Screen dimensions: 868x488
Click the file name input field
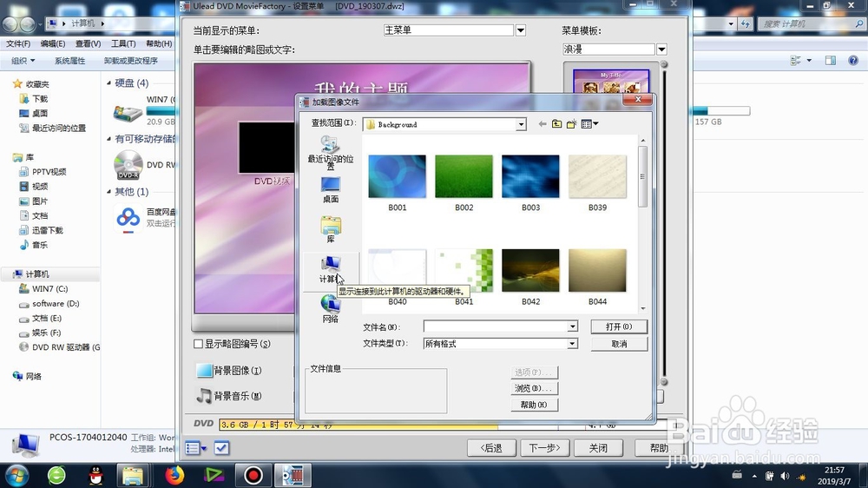496,326
